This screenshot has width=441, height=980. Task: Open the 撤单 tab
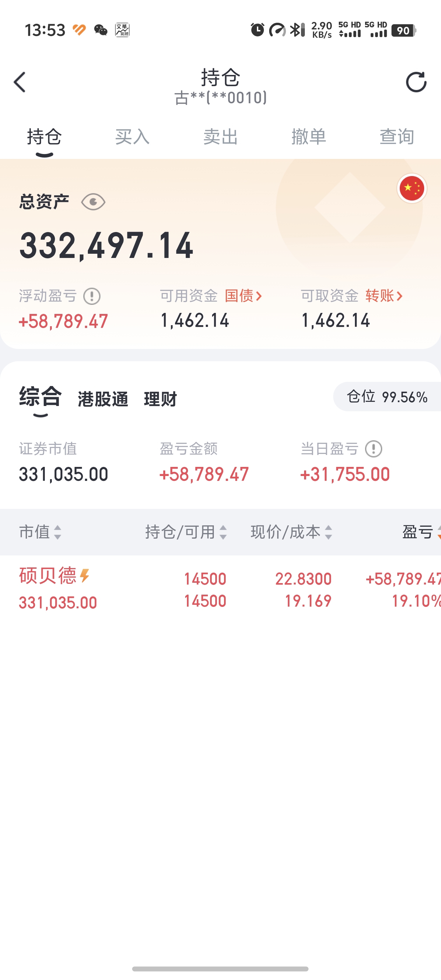pos(309,136)
